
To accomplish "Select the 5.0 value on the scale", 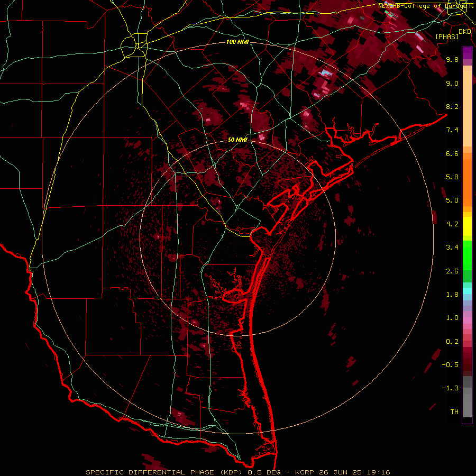I will coord(452,200).
